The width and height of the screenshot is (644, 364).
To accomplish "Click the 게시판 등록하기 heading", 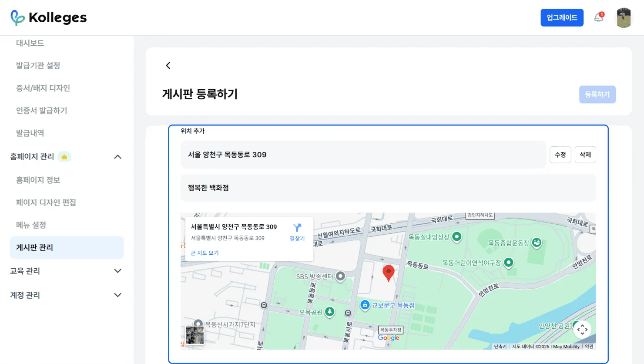I will [x=200, y=94].
